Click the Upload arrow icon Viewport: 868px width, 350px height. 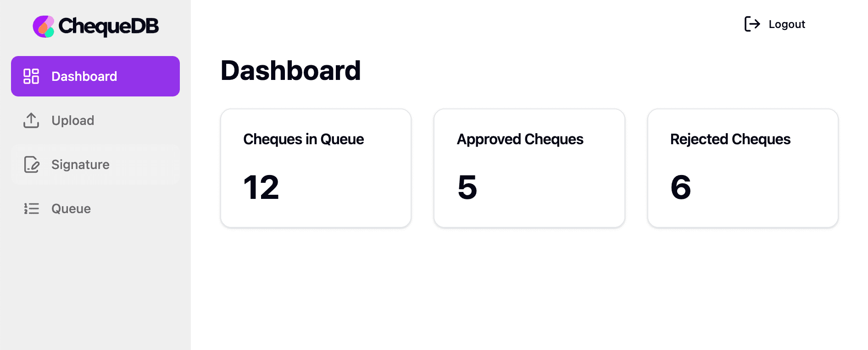click(x=31, y=120)
